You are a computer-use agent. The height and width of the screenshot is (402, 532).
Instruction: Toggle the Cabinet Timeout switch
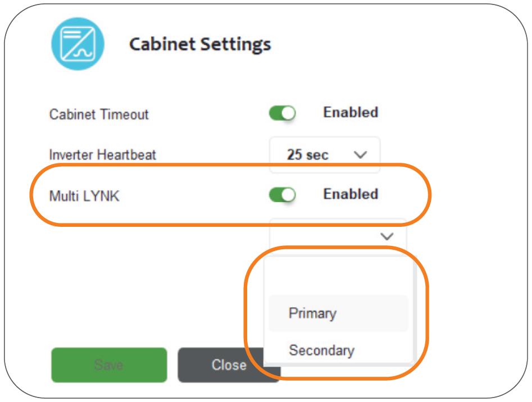282,113
